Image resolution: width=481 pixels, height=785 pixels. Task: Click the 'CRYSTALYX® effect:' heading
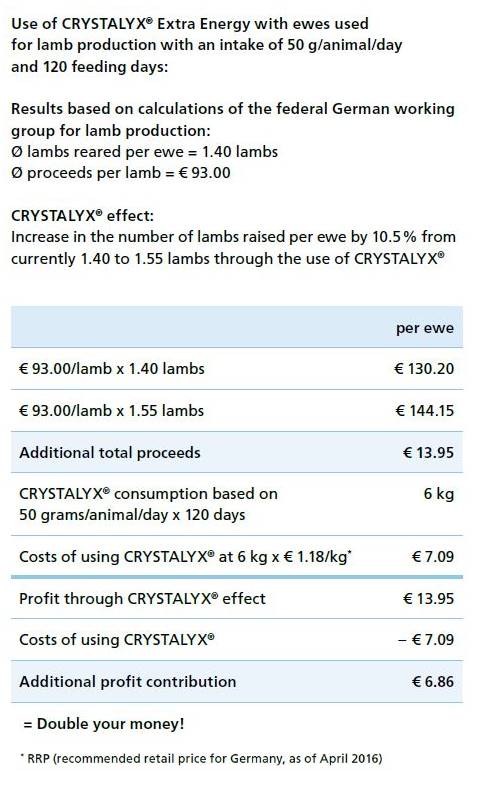coord(83,216)
